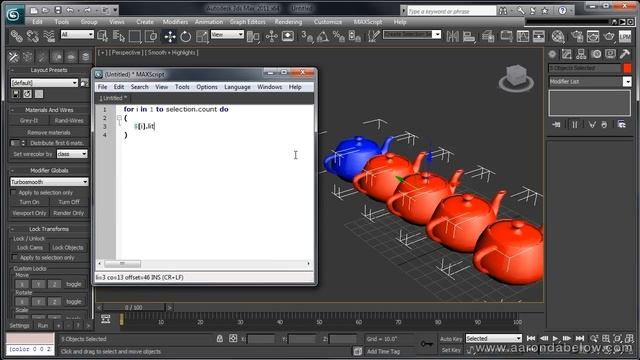
Task: Open the View reference coordinate dropdown
Action: point(227,35)
